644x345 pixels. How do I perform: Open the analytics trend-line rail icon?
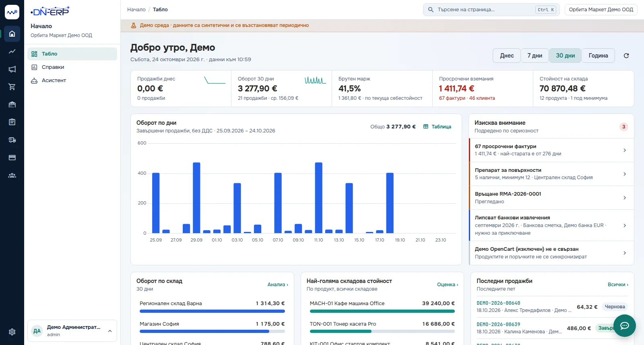(x=12, y=52)
